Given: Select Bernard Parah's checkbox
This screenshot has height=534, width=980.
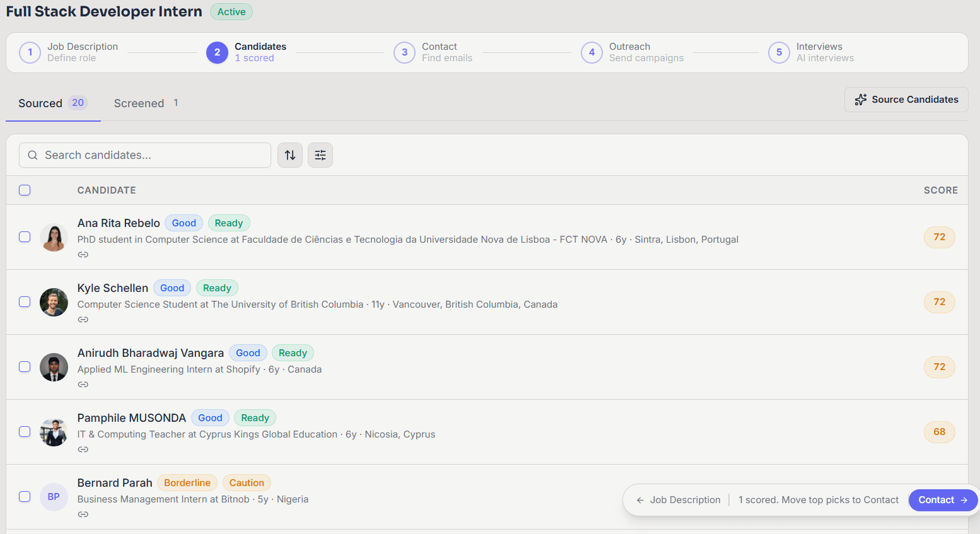Looking at the screenshot, I should click(25, 497).
